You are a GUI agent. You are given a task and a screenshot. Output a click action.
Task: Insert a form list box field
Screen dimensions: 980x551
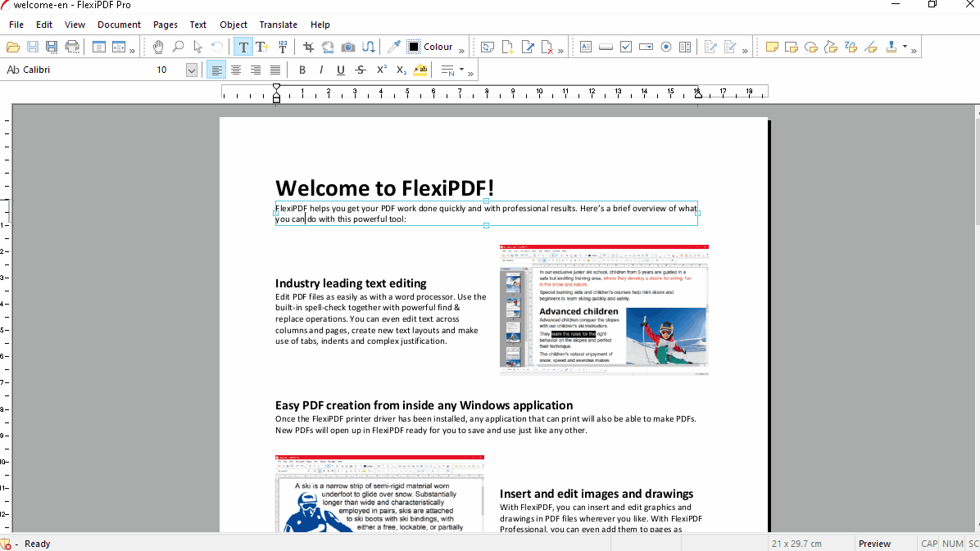pos(685,47)
